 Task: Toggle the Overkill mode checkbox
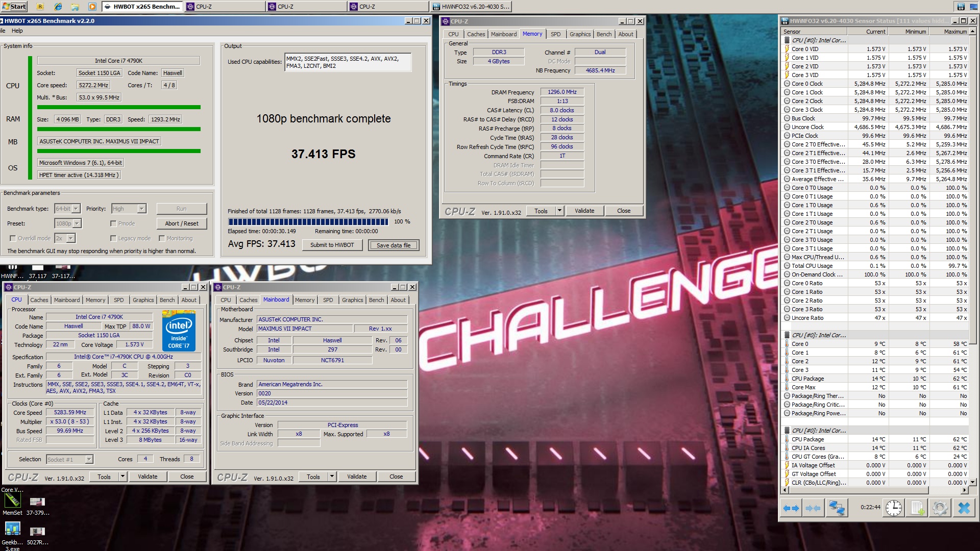pos(13,238)
